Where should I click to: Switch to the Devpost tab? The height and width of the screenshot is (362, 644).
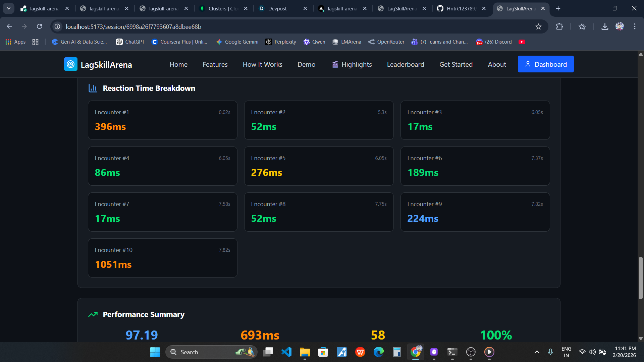pos(277,8)
